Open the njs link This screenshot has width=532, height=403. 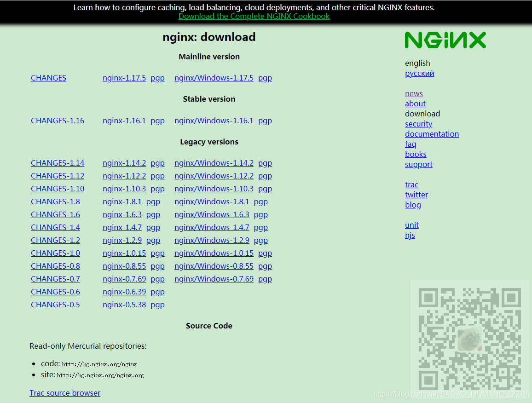tap(410, 236)
